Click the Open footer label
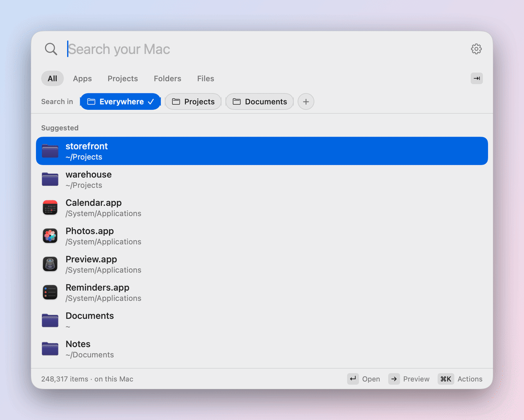Screen dimensions: 524x420 click(x=371, y=379)
